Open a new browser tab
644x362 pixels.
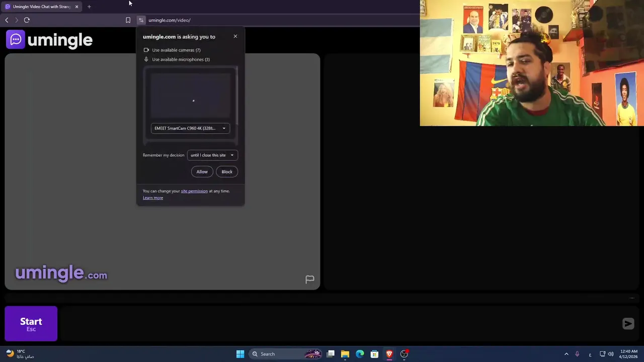click(89, 7)
